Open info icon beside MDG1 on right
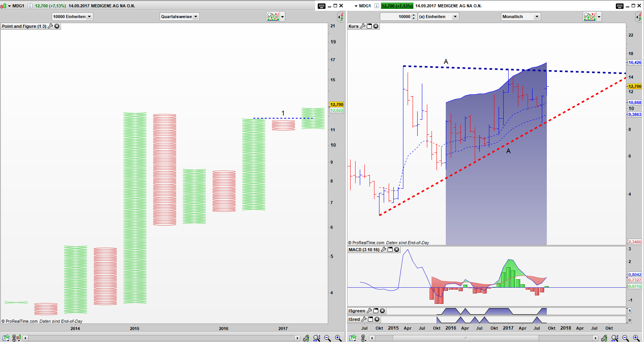The image size is (644, 342). [377, 6]
